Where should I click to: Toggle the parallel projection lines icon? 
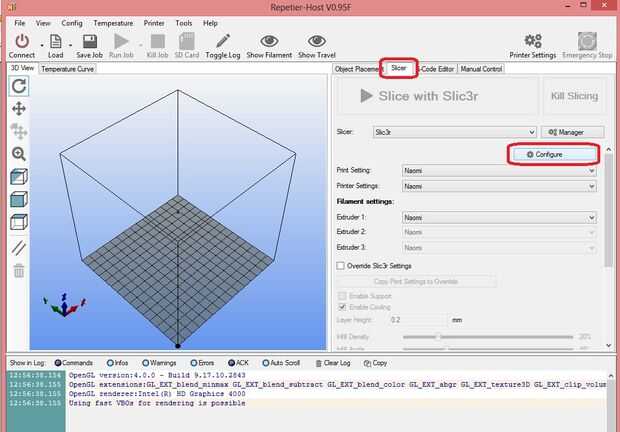click(19, 248)
